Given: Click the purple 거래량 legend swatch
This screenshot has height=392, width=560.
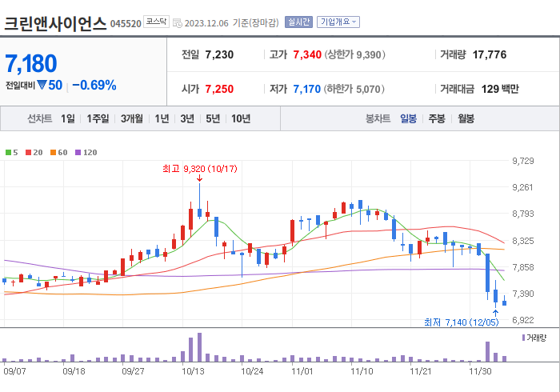Looking at the screenshot, I should tap(523, 338).
